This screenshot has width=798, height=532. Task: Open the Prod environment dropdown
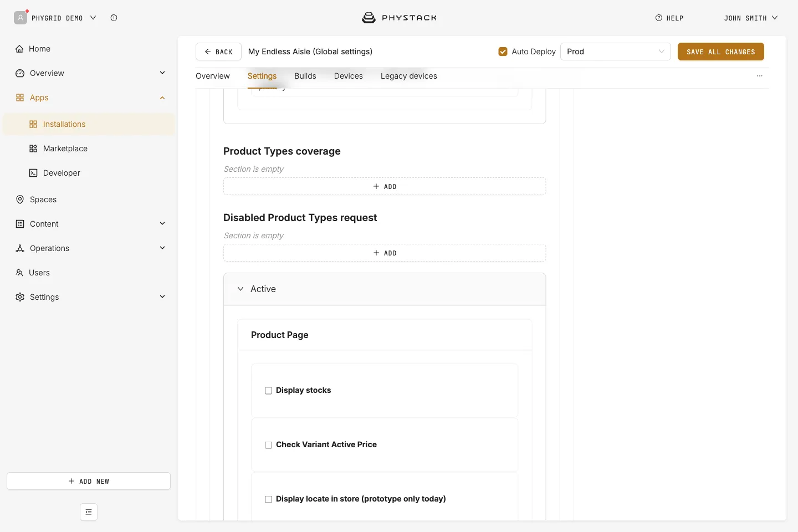tap(616, 52)
